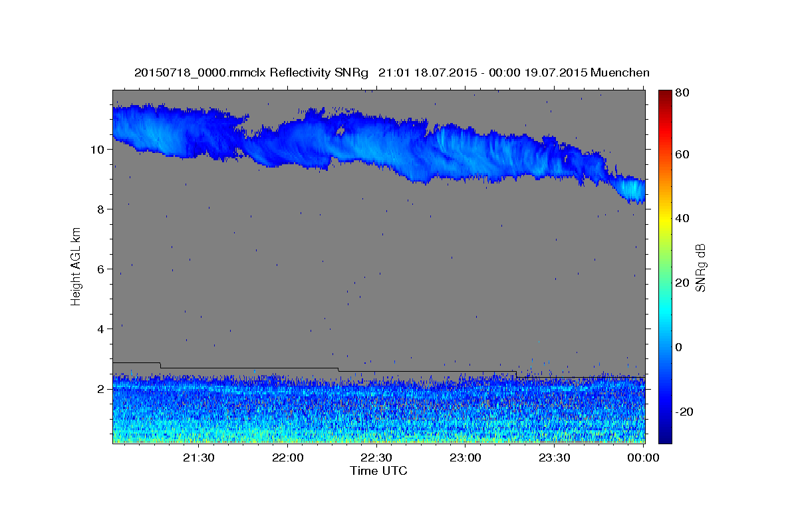This screenshot has width=798, height=532.
Task: Click the 21:30 time tick label
Action: click(198, 458)
